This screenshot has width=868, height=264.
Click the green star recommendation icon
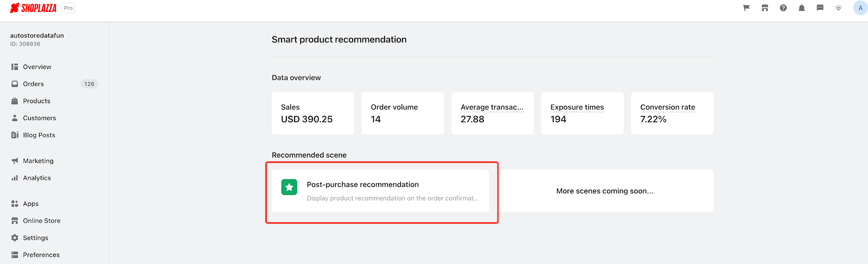[x=289, y=187]
